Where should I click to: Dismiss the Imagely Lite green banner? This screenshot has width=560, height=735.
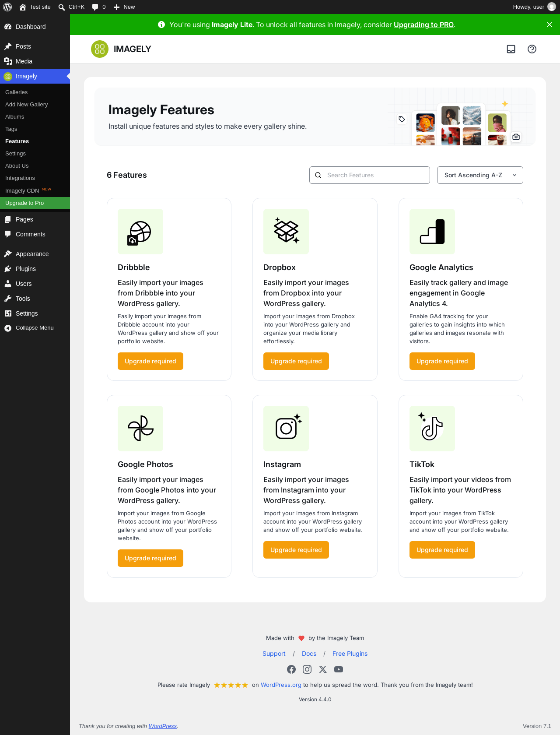coord(549,25)
